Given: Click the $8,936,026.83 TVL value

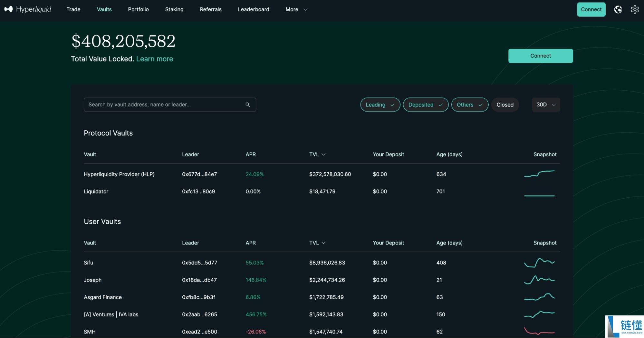Looking at the screenshot, I should [x=327, y=263].
